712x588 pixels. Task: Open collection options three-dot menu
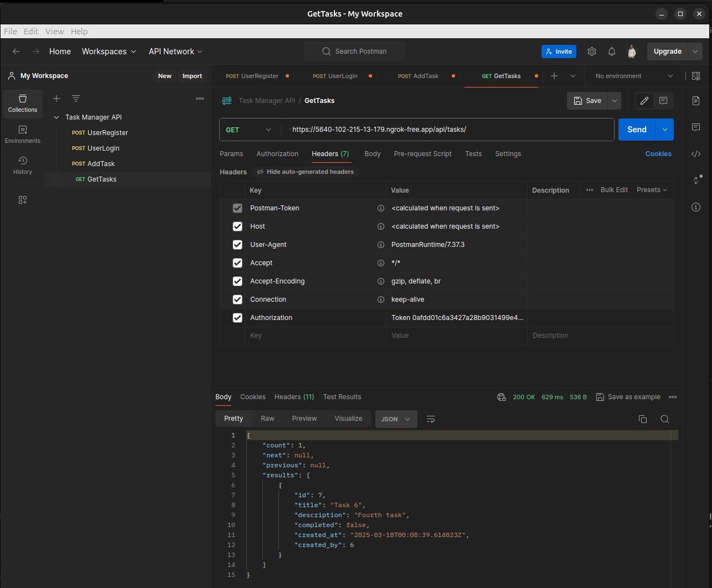coord(200,99)
